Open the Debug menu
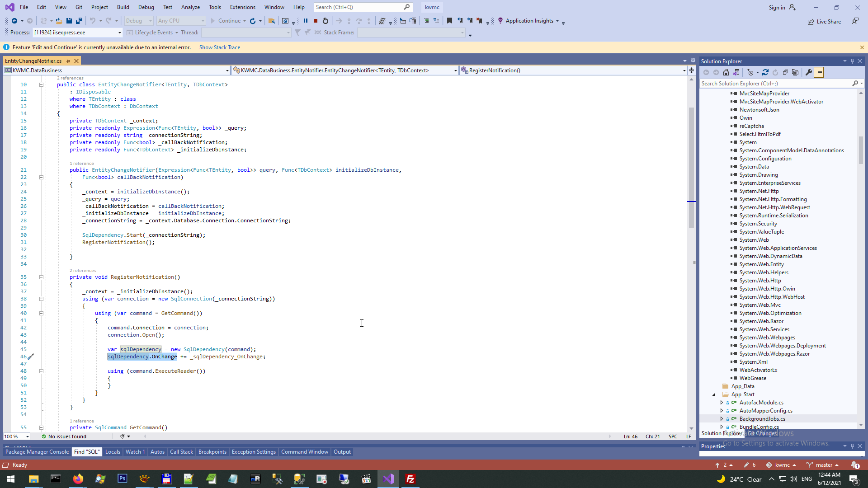The height and width of the screenshot is (488, 868). [x=146, y=7]
